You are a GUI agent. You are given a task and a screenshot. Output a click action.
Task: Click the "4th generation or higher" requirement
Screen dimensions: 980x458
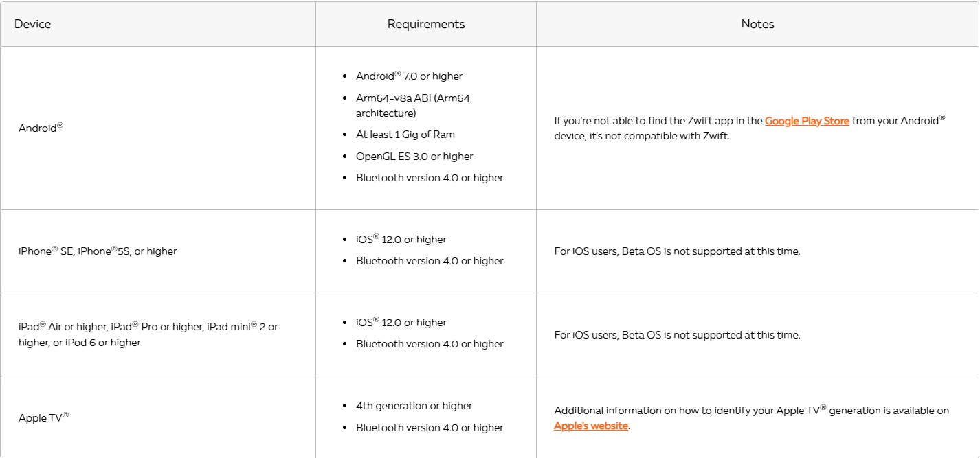[x=414, y=406]
